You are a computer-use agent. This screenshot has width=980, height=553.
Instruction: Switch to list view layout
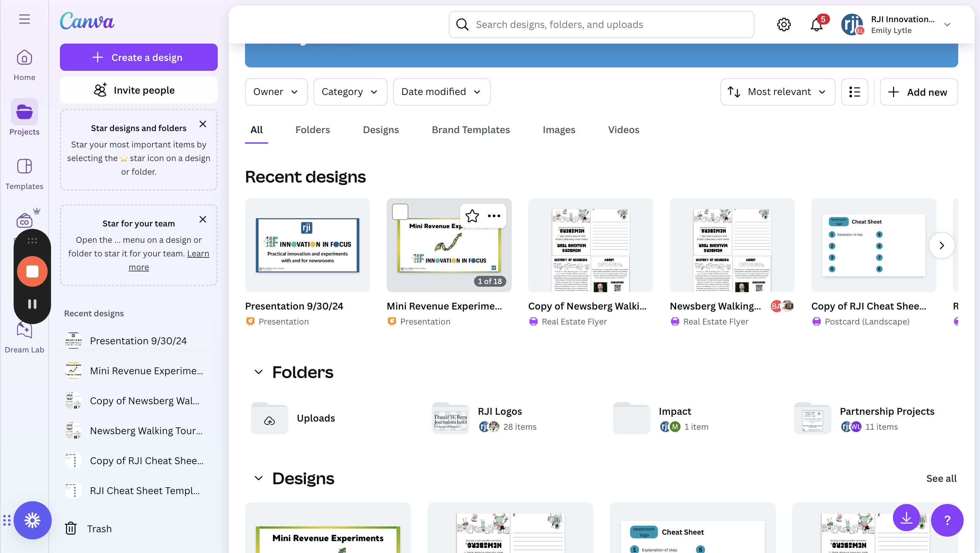point(854,92)
